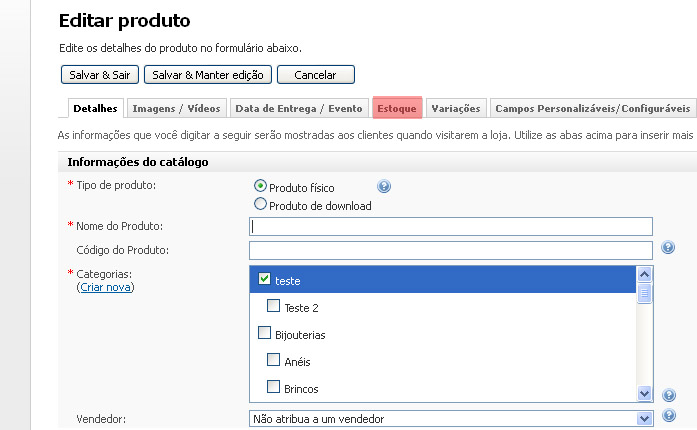This screenshot has height=430, width=697.
Task: Open the Vendedor dropdown list
Action: click(x=644, y=419)
